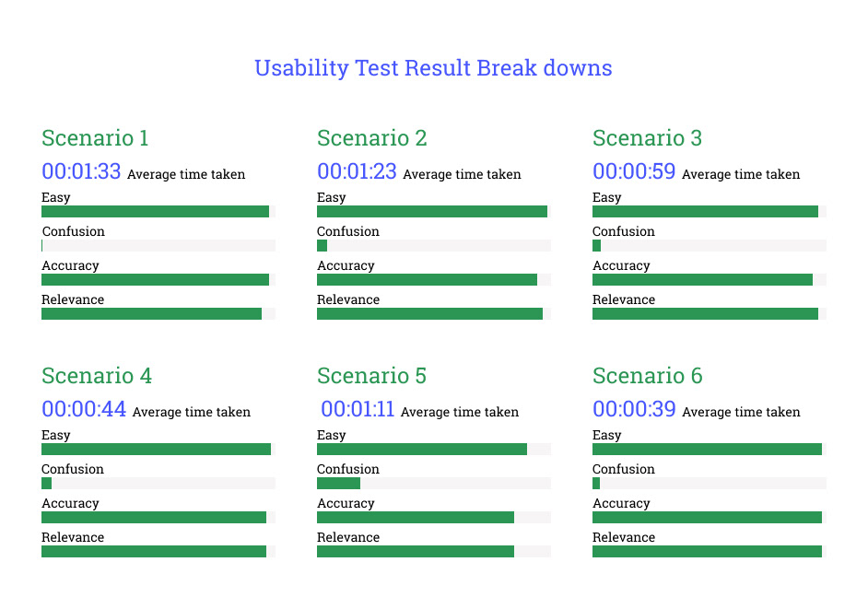The image size is (868, 609).
Task: Click the Scenario 3 Accuracy bar
Action: (x=710, y=279)
